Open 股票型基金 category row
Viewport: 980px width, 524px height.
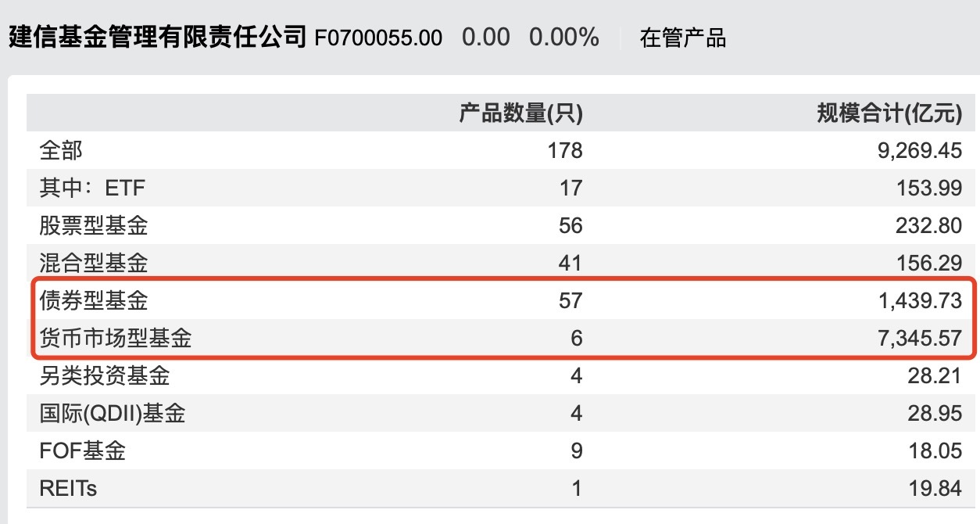(x=500, y=225)
